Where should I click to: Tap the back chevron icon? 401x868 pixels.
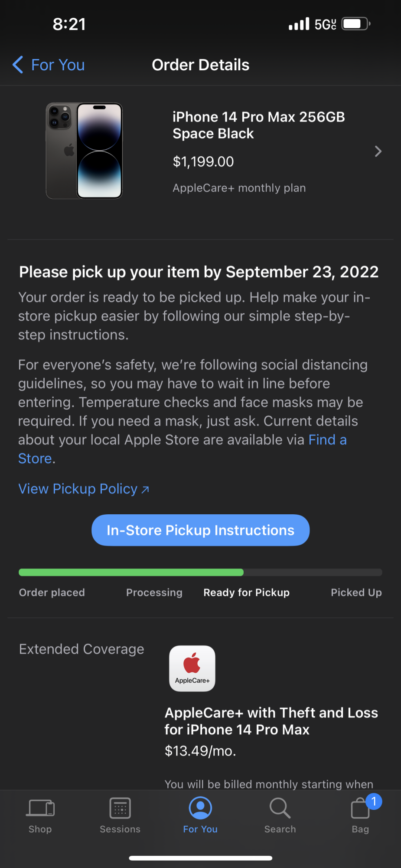18,65
